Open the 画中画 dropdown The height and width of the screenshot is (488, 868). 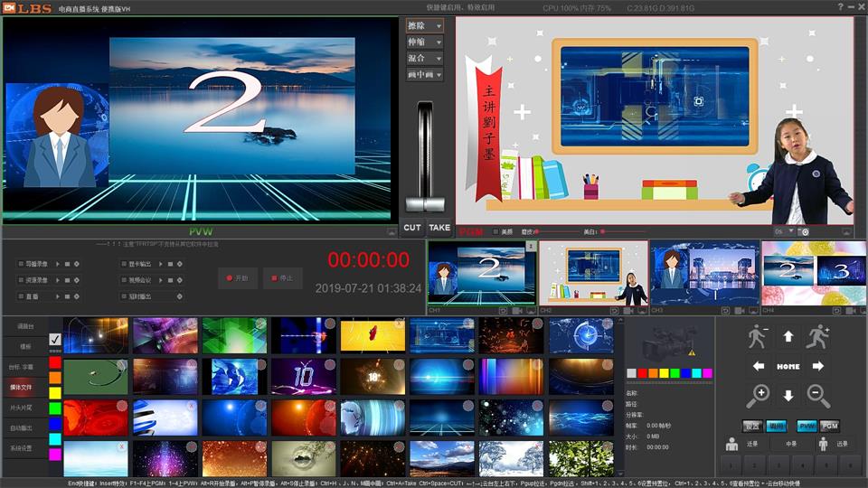(x=424, y=75)
